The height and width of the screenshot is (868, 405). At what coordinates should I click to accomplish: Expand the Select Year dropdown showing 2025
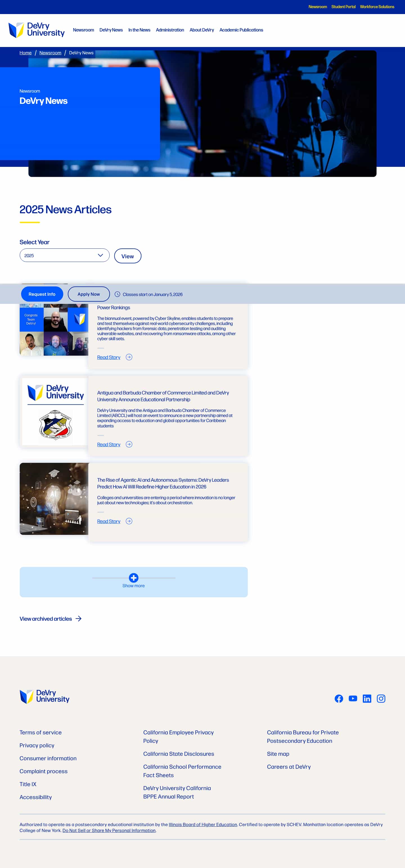click(64, 255)
